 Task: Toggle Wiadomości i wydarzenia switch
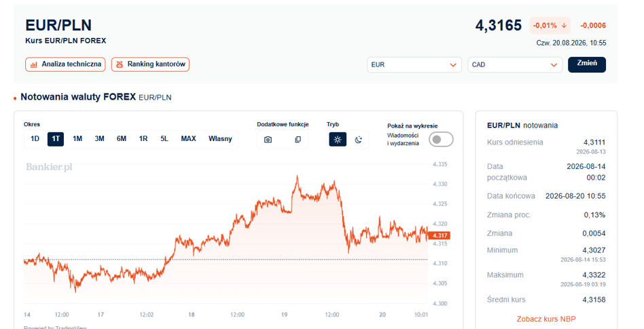(x=441, y=140)
